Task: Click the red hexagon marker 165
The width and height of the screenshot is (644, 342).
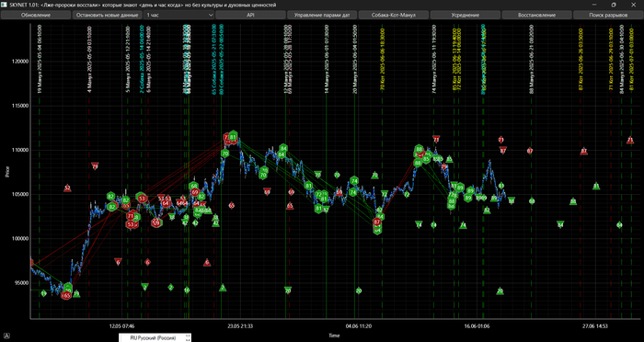Action: [x=65, y=295]
